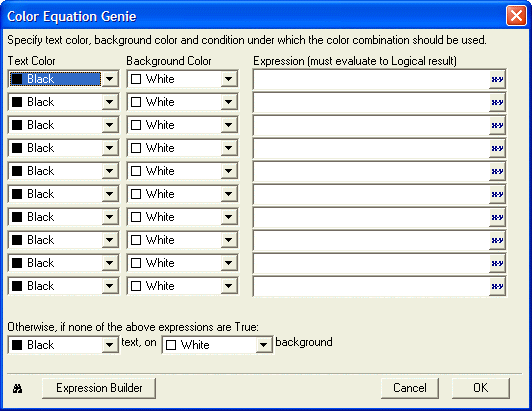Expand the eighth row Background Color dropdown

(x=229, y=240)
